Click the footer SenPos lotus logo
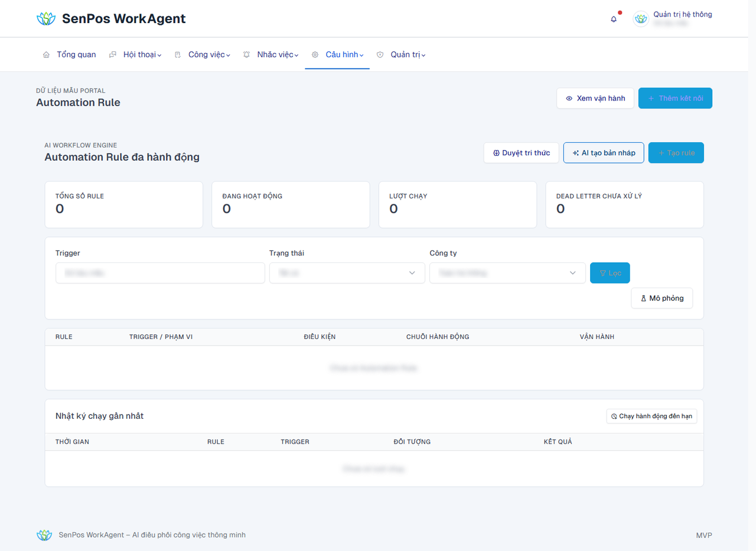The width and height of the screenshot is (756, 551). click(44, 535)
